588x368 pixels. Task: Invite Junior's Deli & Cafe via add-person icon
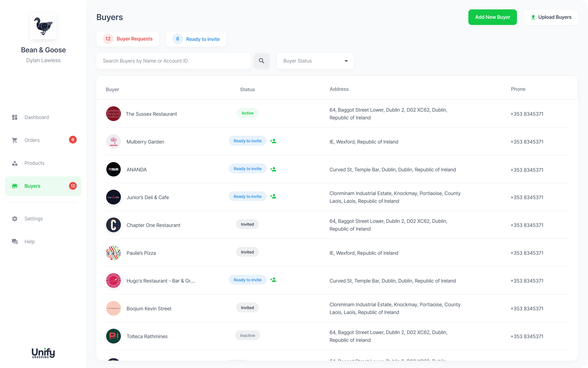(x=273, y=196)
